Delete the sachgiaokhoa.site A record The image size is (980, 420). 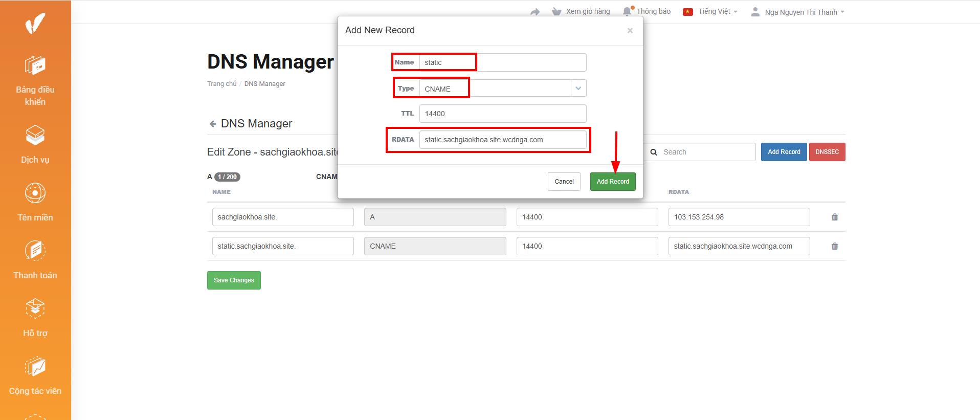click(x=835, y=217)
